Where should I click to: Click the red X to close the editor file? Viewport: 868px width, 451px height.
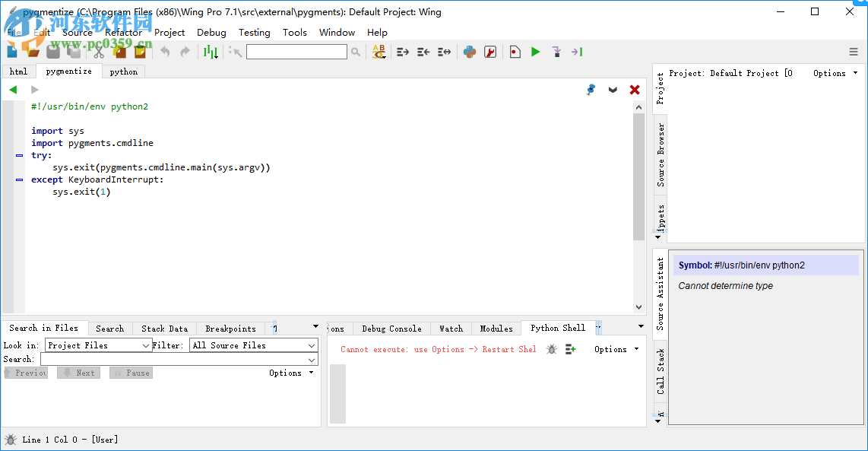coord(635,89)
